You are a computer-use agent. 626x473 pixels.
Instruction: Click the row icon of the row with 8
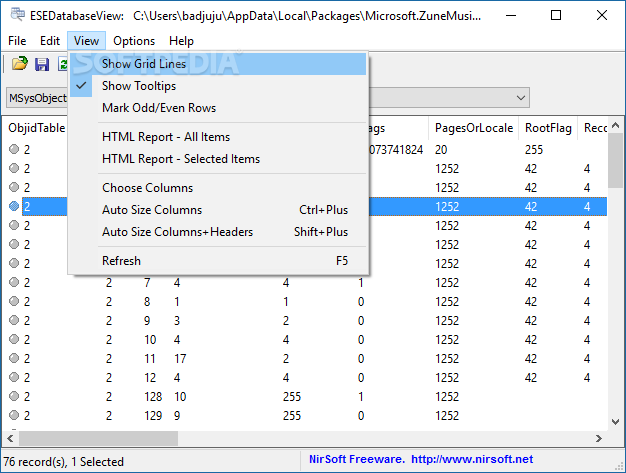click(x=14, y=301)
